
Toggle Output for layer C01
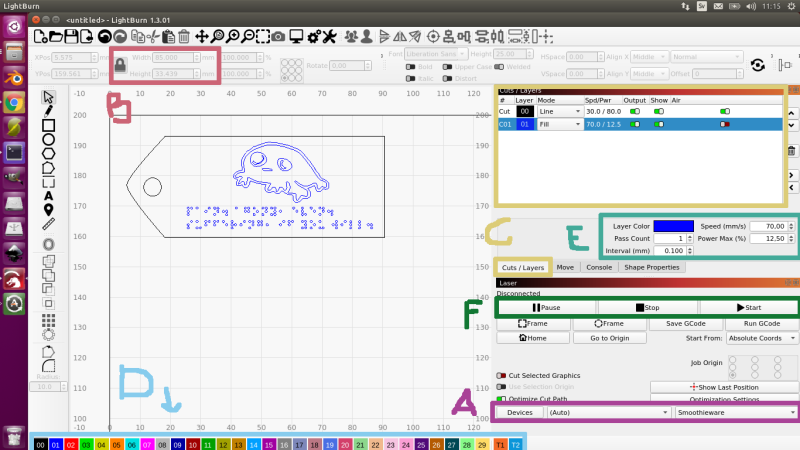pyautogui.click(x=635, y=124)
